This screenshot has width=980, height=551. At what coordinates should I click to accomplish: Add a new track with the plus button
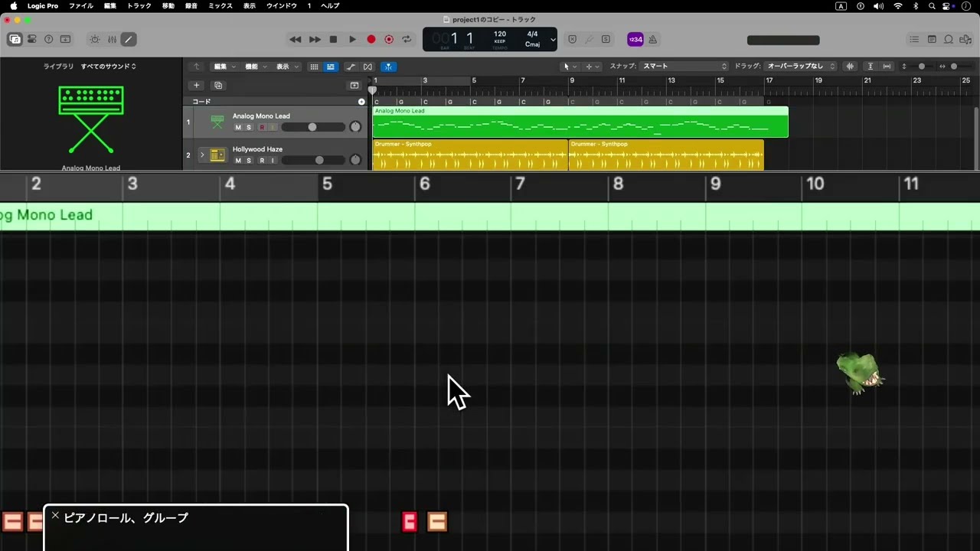(196, 86)
